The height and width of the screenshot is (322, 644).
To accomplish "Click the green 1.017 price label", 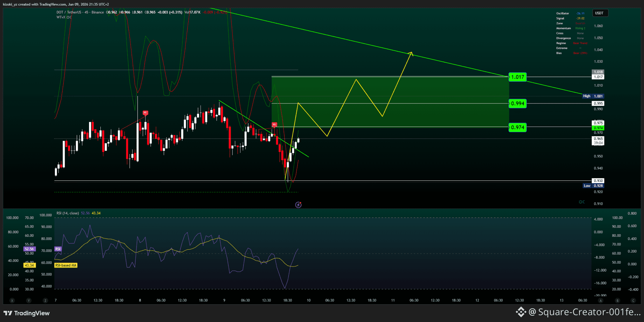I will tap(518, 77).
